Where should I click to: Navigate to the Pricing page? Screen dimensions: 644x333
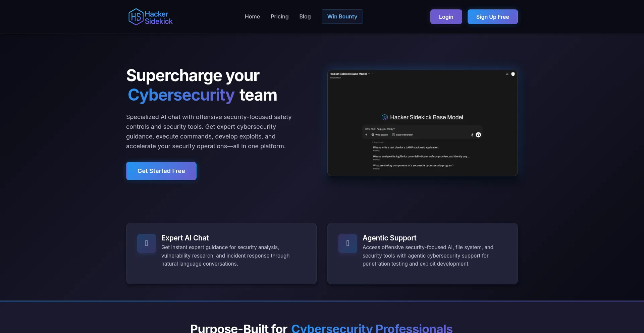coord(279,16)
